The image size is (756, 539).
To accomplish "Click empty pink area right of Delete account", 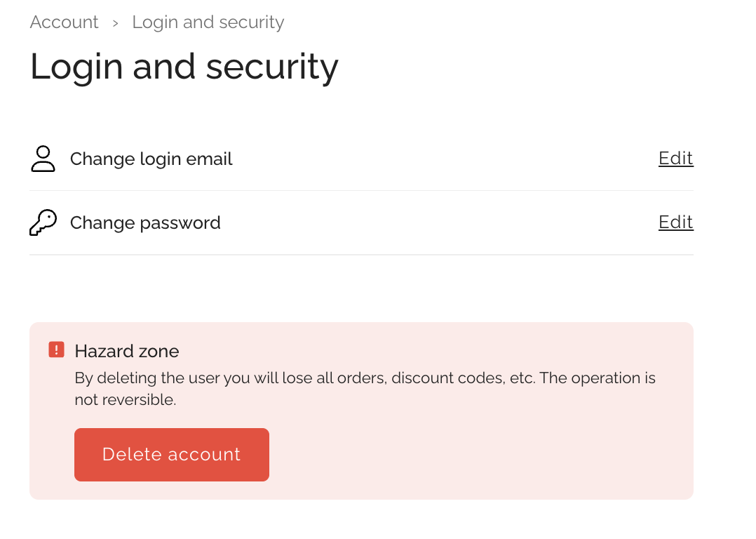I will click(x=477, y=455).
